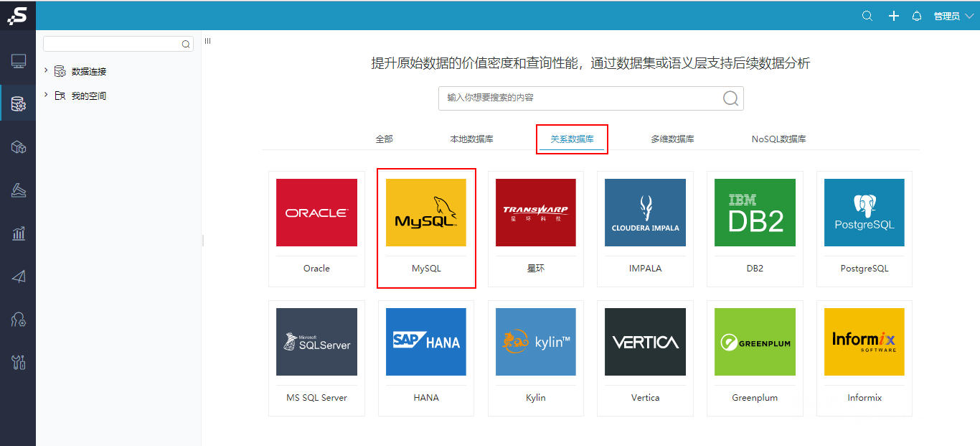Switch to the NoSQL数据库 tab
The height and width of the screenshot is (446, 980).
pos(778,139)
